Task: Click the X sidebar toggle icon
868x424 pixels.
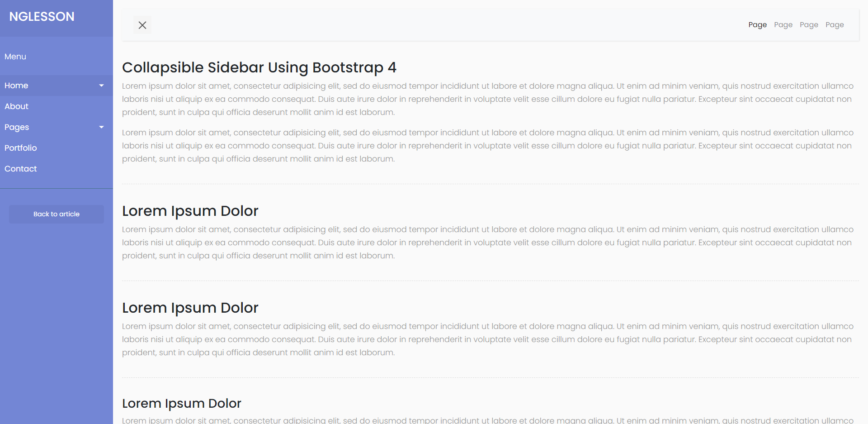Action: [x=142, y=25]
